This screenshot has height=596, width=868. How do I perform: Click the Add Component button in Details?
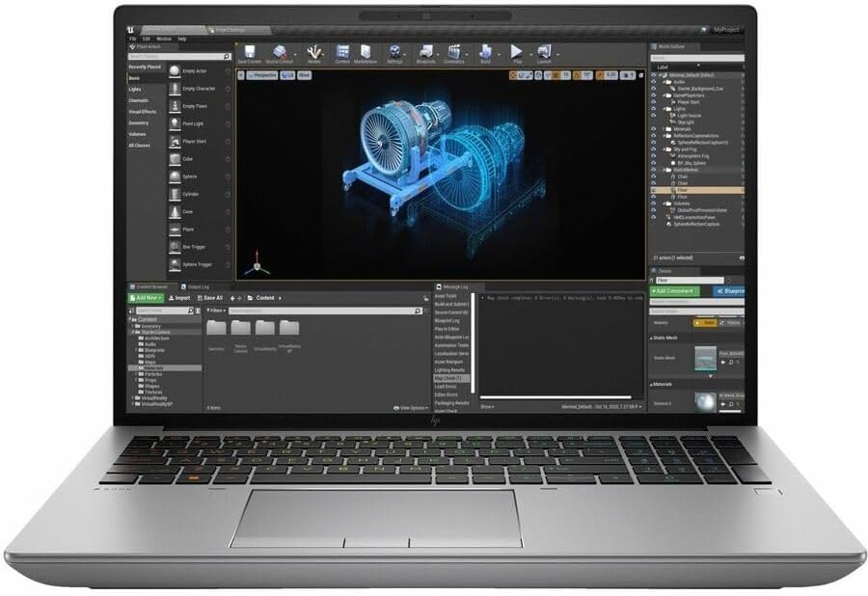(673, 291)
